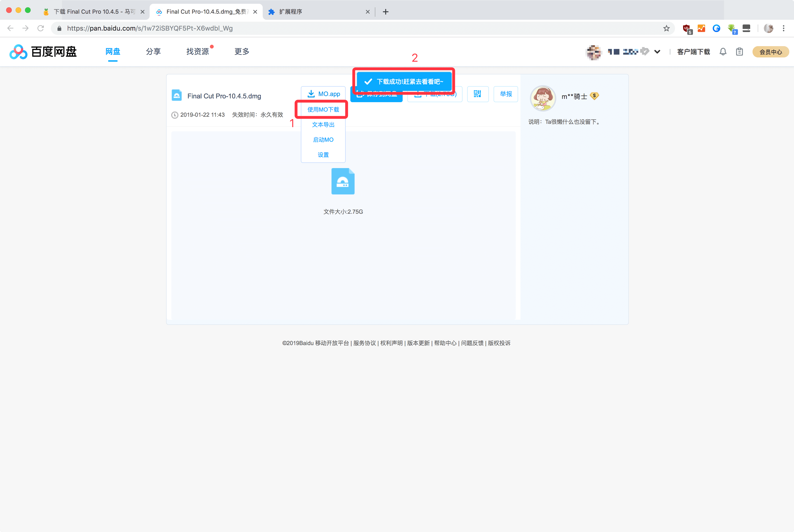Screen dimensions: 794x532
Task: Open 版本更新 footer link
Action: click(x=418, y=343)
